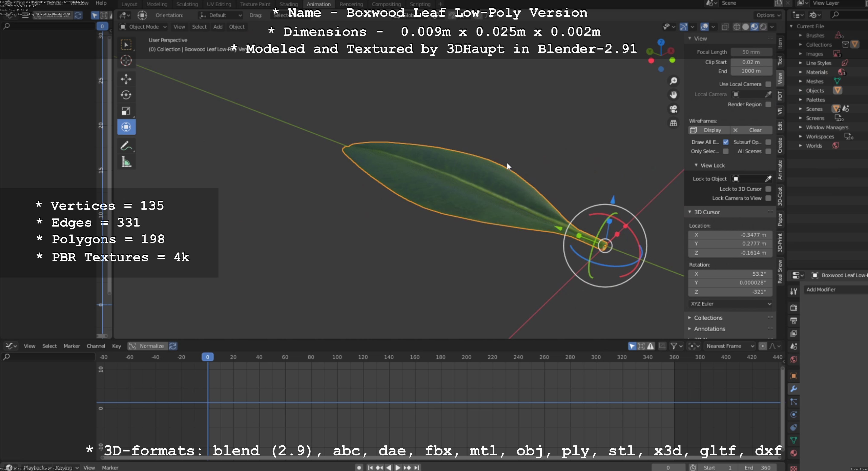Select the Annotate tool
Viewport: 868px width, 471px height.
click(x=126, y=146)
